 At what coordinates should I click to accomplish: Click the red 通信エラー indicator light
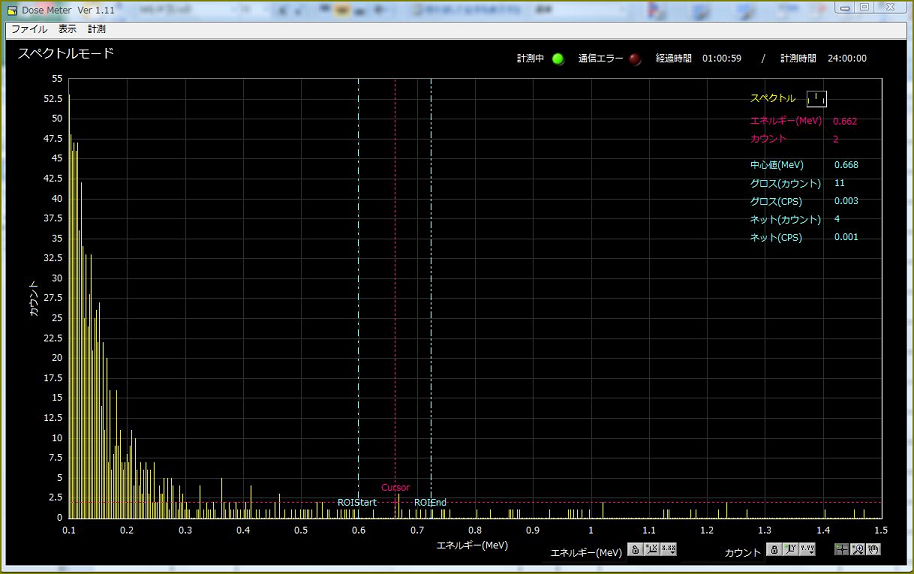635,59
